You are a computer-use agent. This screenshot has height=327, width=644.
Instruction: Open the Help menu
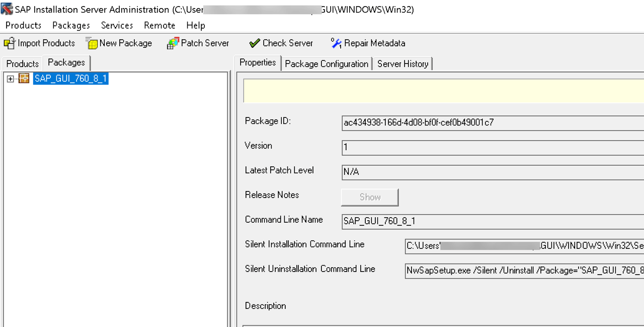tap(196, 25)
